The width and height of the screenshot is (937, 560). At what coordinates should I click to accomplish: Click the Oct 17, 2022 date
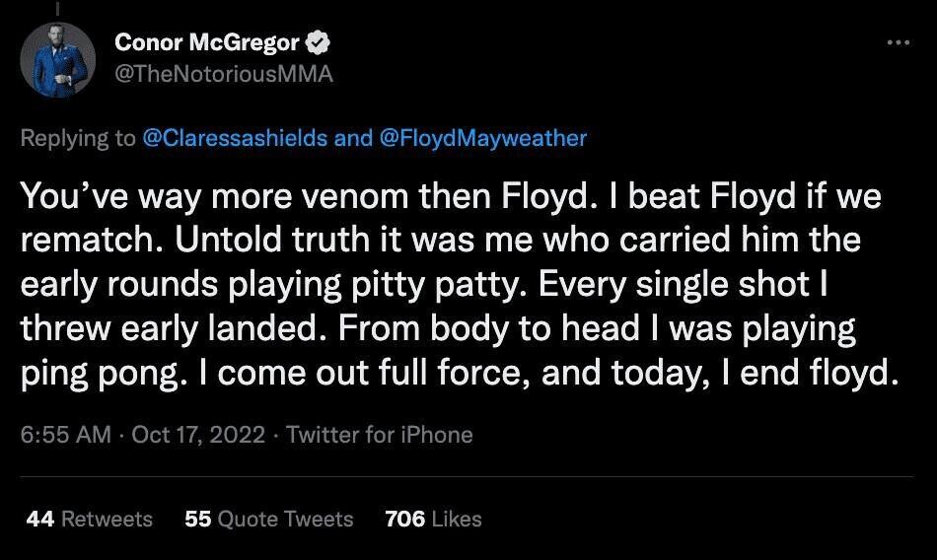(198, 435)
